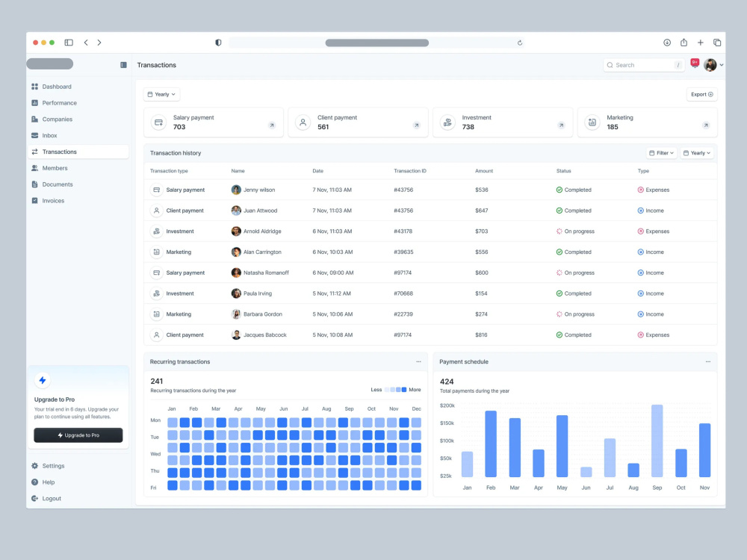The image size is (747, 560).
Task: Open Investment card arrow icon
Action: pos(561,125)
